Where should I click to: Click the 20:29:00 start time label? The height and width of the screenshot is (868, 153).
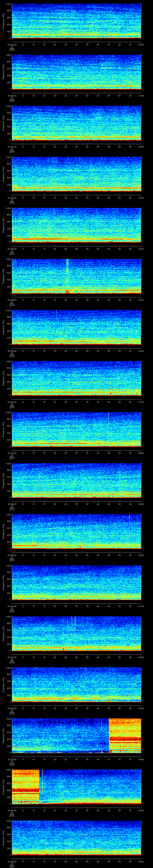tap(12, 44)
